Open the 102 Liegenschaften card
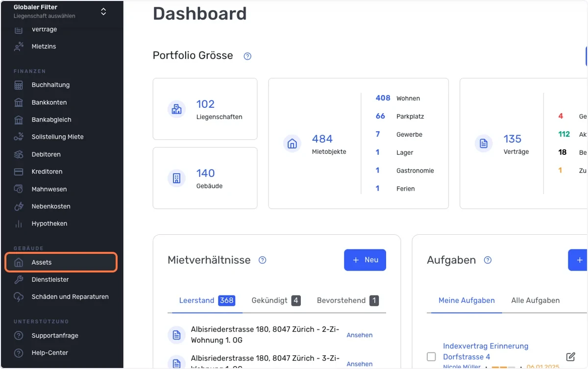The image size is (588, 369). [x=205, y=109]
